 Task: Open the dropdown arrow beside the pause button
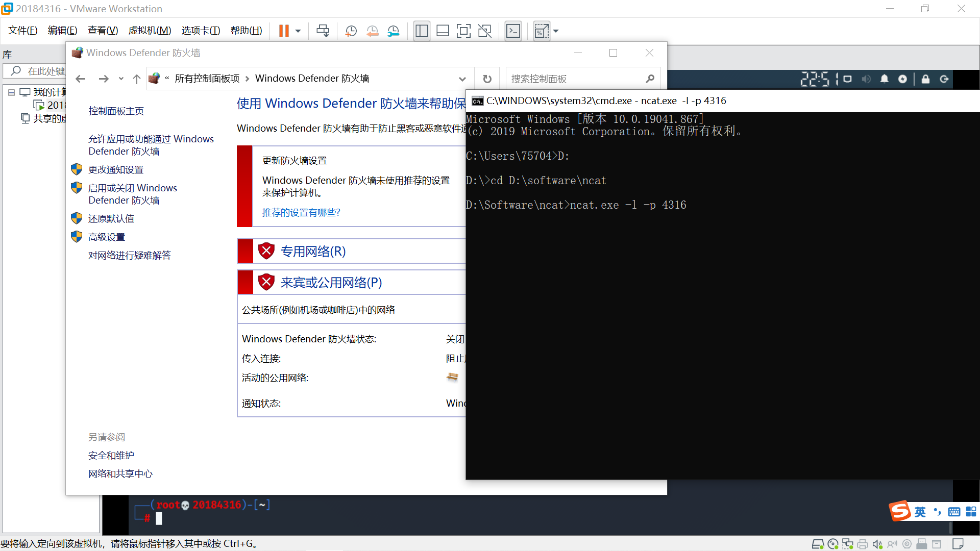[298, 31]
